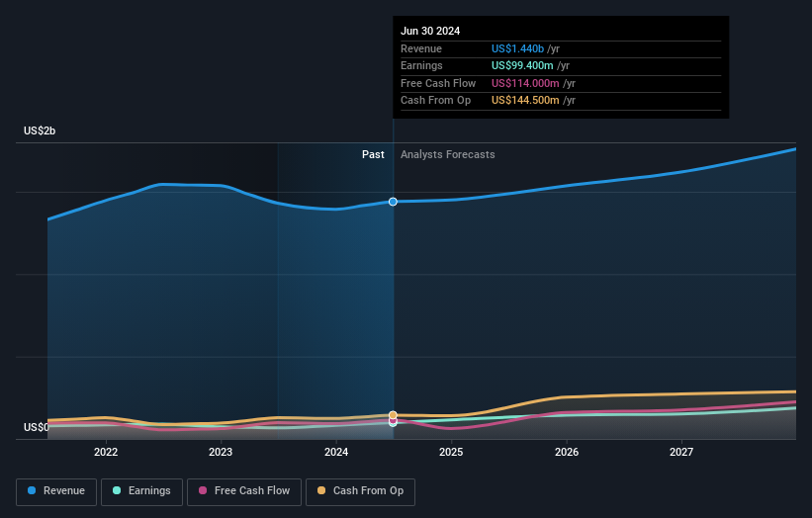The image size is (812, 518).
Task: Click the blue Revenue legend dot
Action: (x=32, y=490)
